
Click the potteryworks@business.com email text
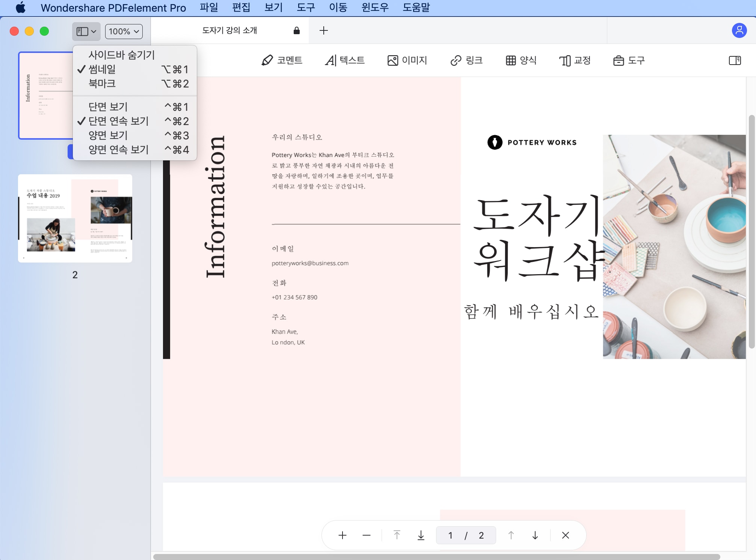pyautogui.click(x=310, y=263)
